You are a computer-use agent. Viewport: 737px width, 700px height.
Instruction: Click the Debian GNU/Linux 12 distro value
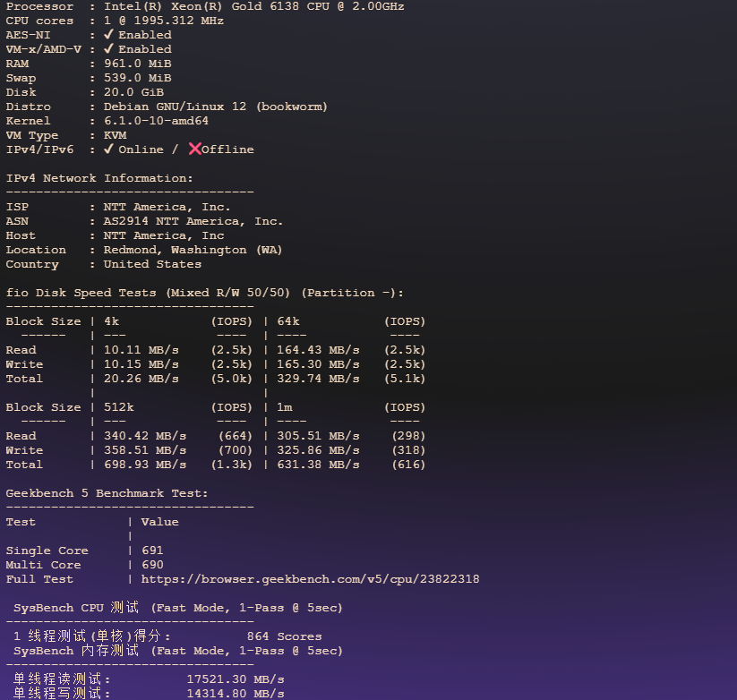(215, 107)
